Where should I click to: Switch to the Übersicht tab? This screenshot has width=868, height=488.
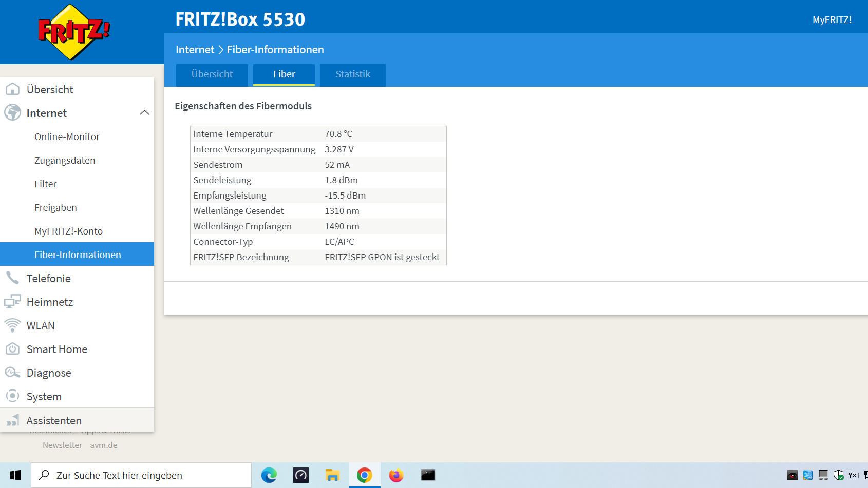pyautogui.click(x=212, y=74)
